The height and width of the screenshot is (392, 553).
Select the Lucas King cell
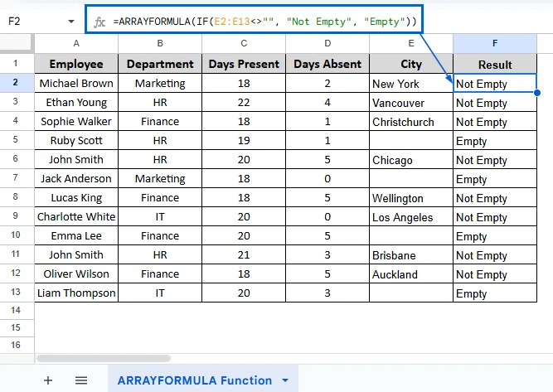[x=76, y=197]
